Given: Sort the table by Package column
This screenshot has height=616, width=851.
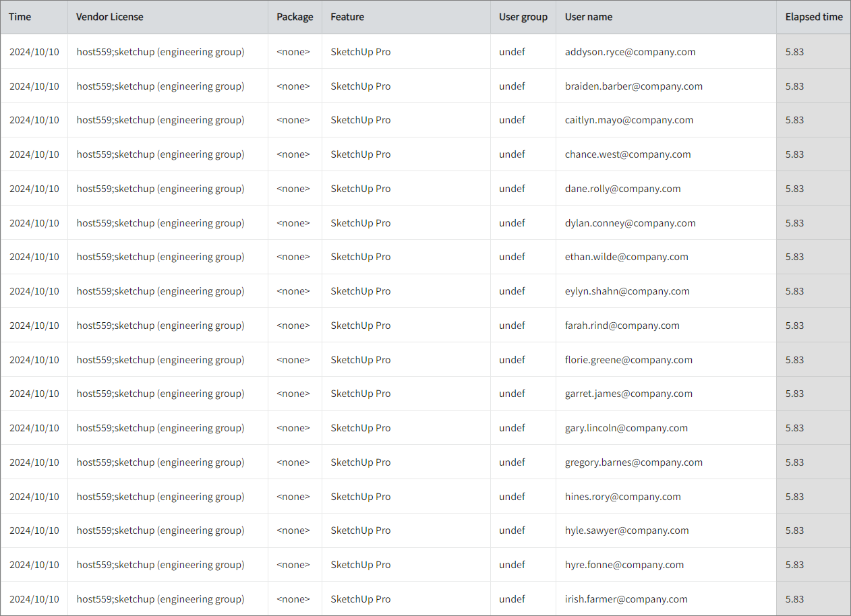Looking at the screenshot, I should pyautogui.click(x=295, y=17).
